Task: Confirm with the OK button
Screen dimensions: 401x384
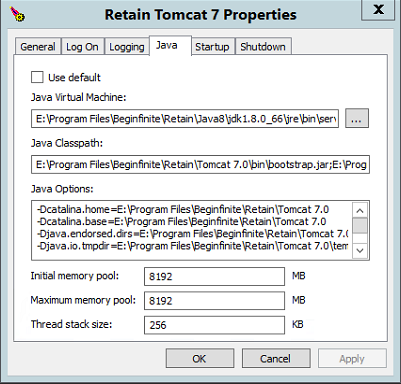Action: [x=200, y=358]
